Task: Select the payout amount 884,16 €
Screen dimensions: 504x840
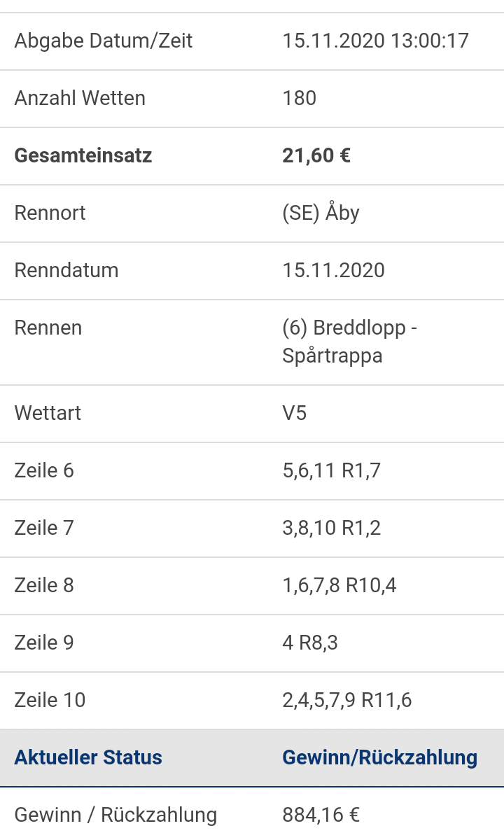Action: (x=321, y=815)
